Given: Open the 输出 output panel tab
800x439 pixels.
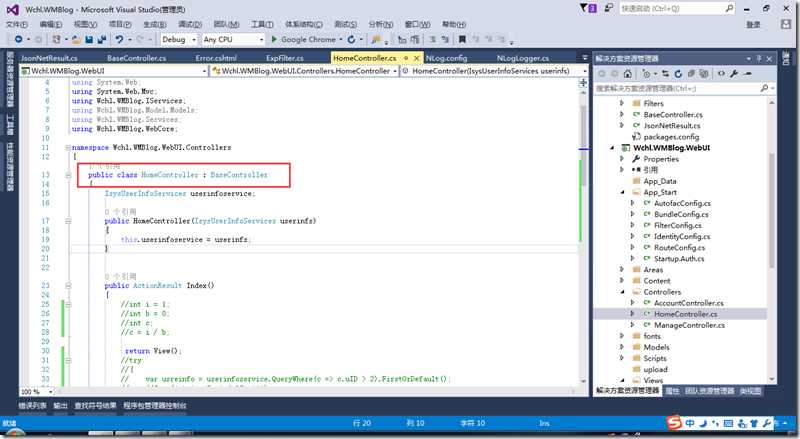Looking at the screenshot, I should [61, 405].
